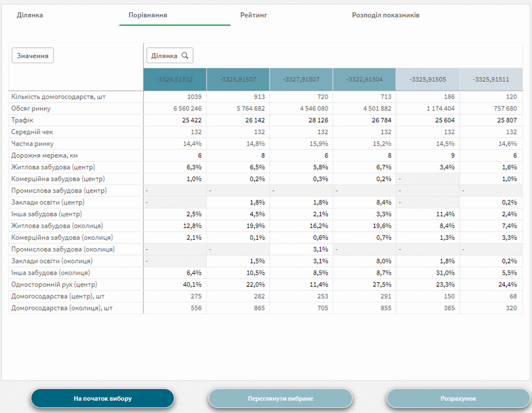Click the Переглянути вибране button
This screenshot has height=413, width=532.
[280, 398]
